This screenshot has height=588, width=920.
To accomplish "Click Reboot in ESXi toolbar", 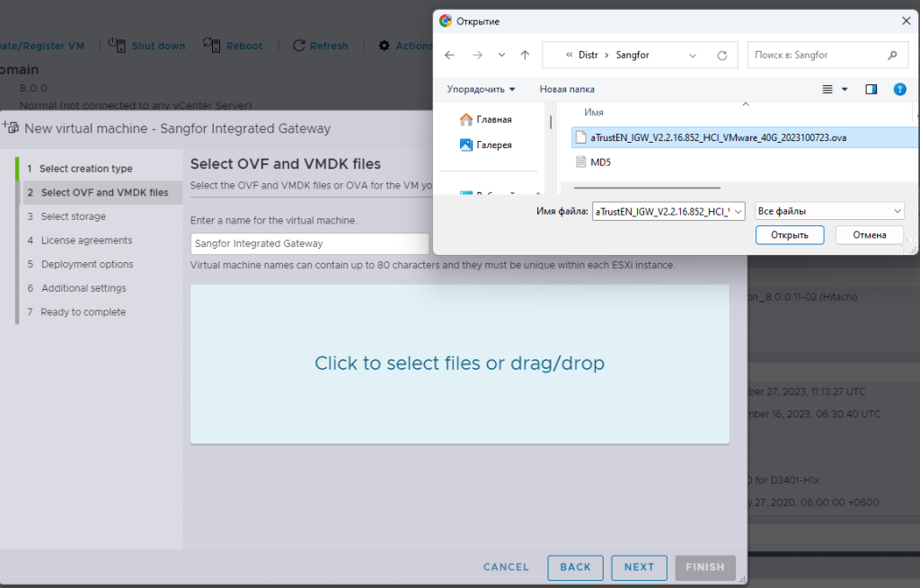I will coord(233,46).
